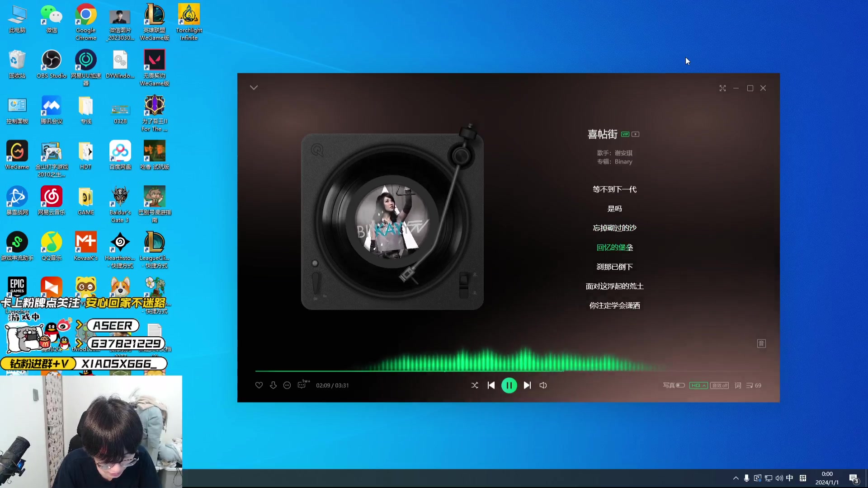The height and width of the screenshot is (488, 868).
Task: Open the HQ quality dropdown
Action: point(698,385)
